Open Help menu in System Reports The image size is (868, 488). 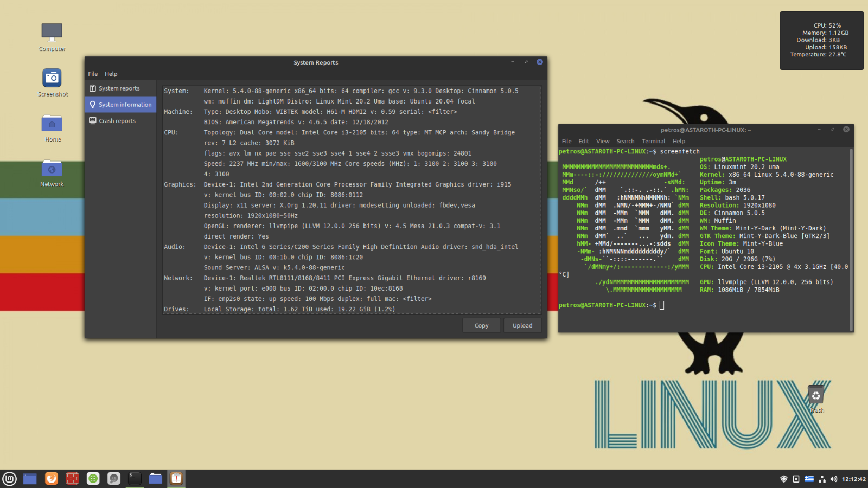click(x=111, y=74)
